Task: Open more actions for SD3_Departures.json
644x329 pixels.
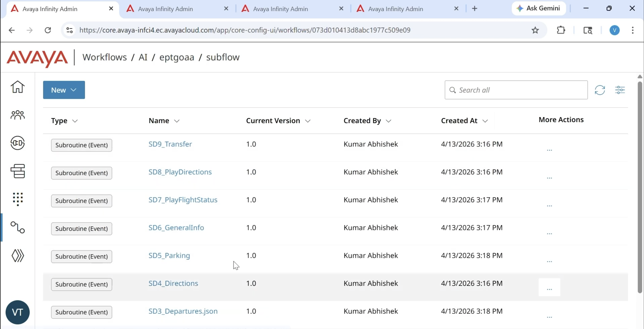Action: tap(549, 317)
